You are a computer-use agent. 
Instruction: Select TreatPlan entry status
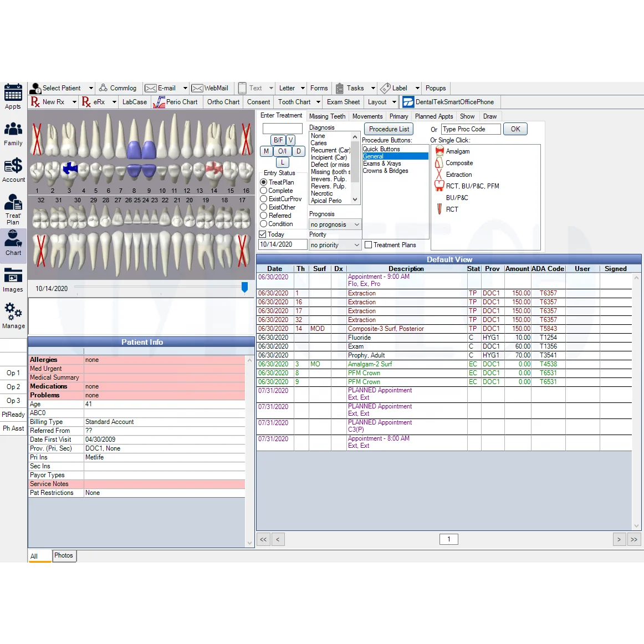(x=264, y=182)
